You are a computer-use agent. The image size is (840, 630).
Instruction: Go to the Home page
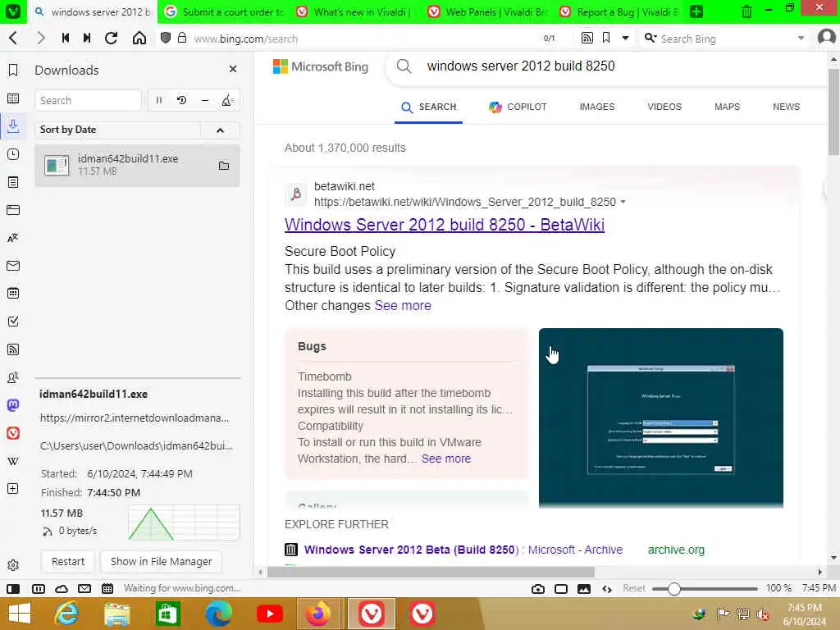click(139, 38)
